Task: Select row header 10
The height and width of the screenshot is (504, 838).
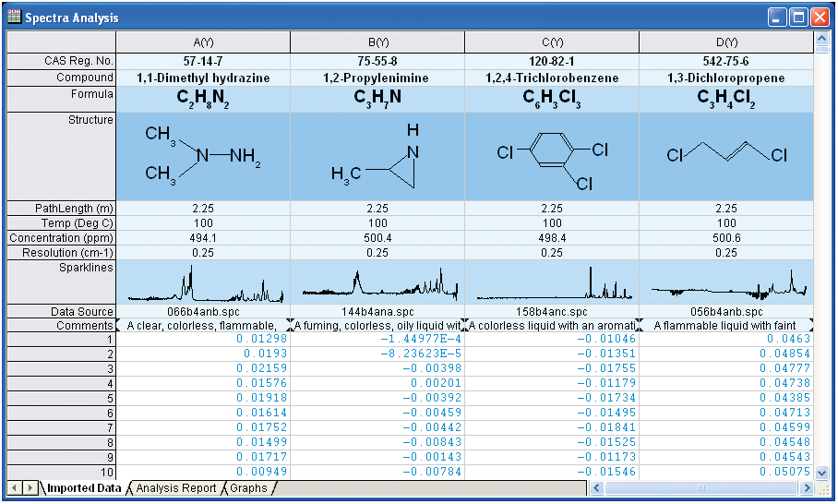Action: tap(62, 472)
